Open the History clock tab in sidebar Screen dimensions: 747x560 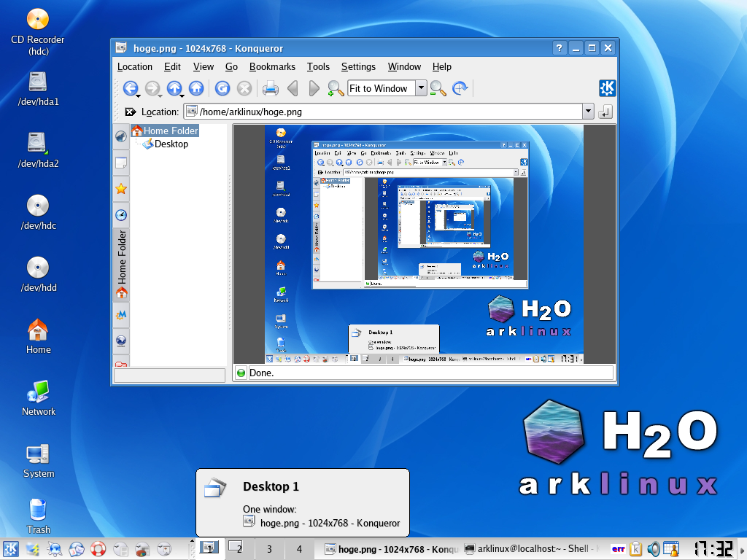(x=121, y=215)
